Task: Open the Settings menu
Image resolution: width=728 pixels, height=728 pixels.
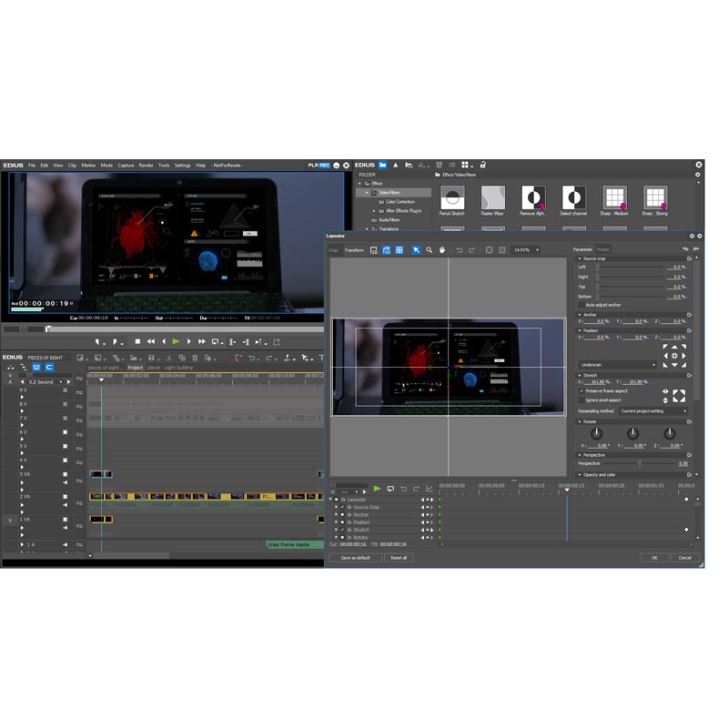Action: pyautogui.click(x=181, y=166)
